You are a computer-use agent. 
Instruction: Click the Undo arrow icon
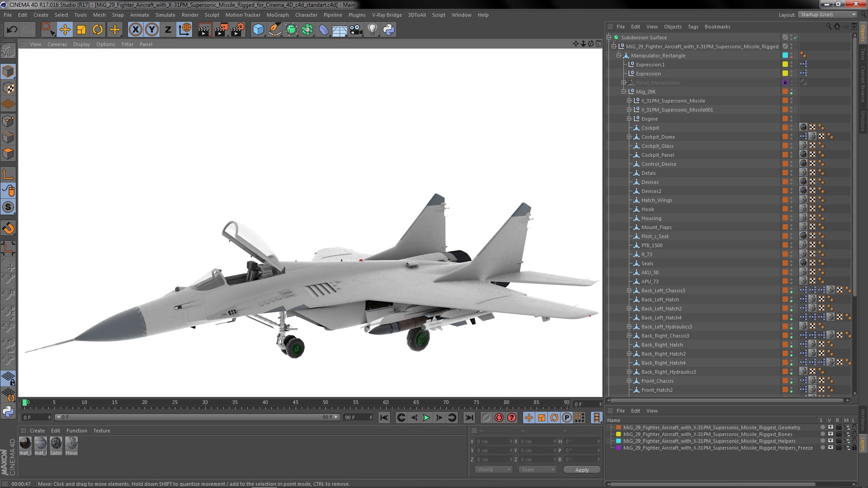tap(12, 30)
